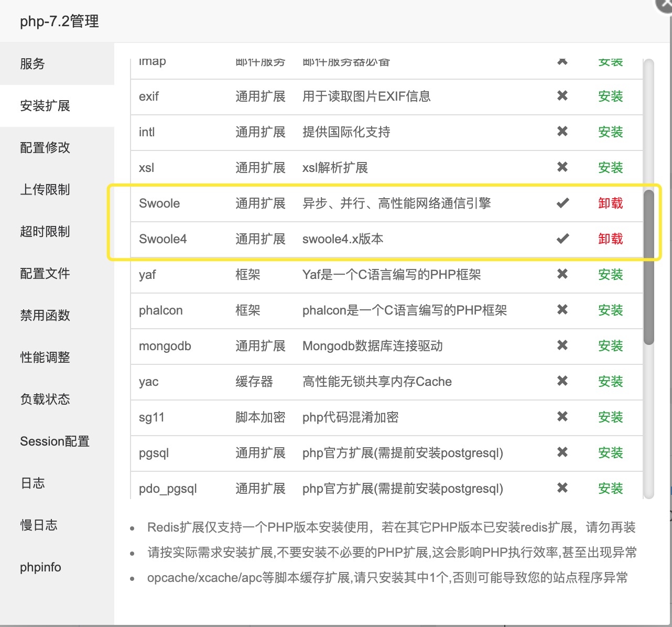
Task: Install the pdo_pgsql extension
Action: click(611, 489)
